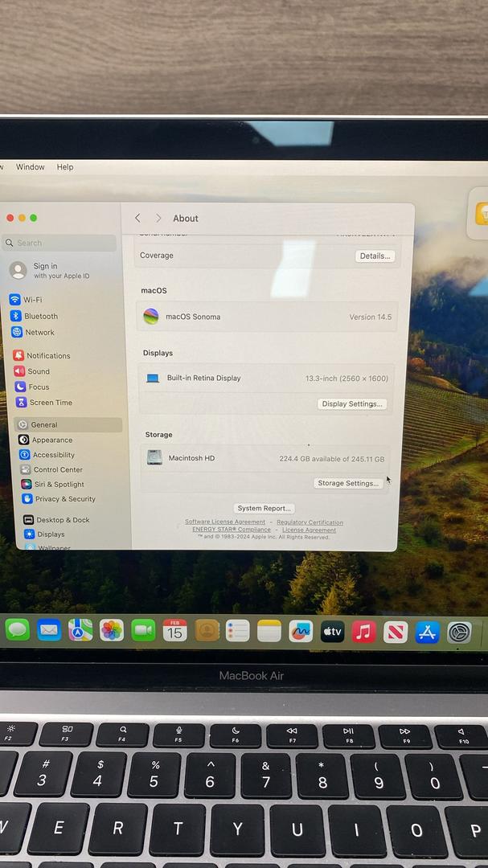Launch Freeform from the Dock
Screen dimensions: 488x868
point(301,631)
